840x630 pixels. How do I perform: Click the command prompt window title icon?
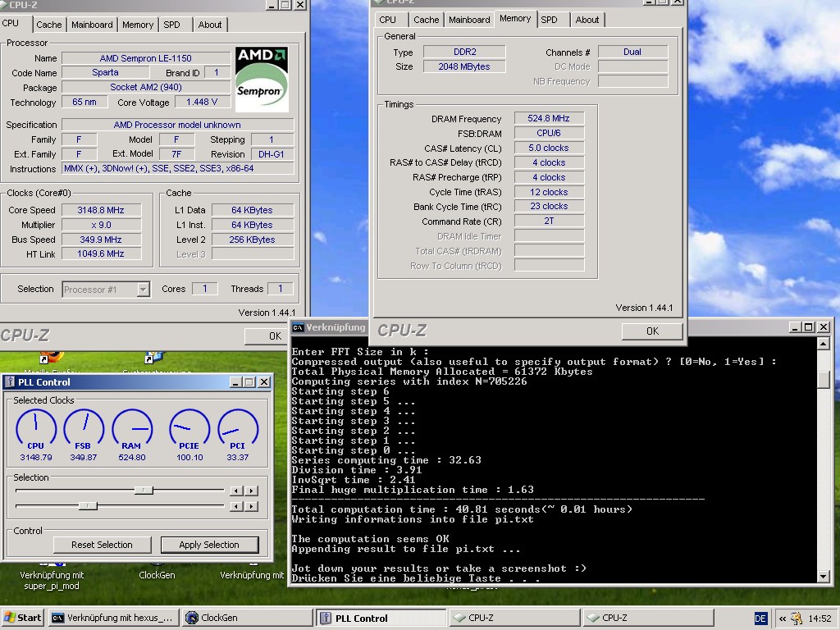[298, 327]
